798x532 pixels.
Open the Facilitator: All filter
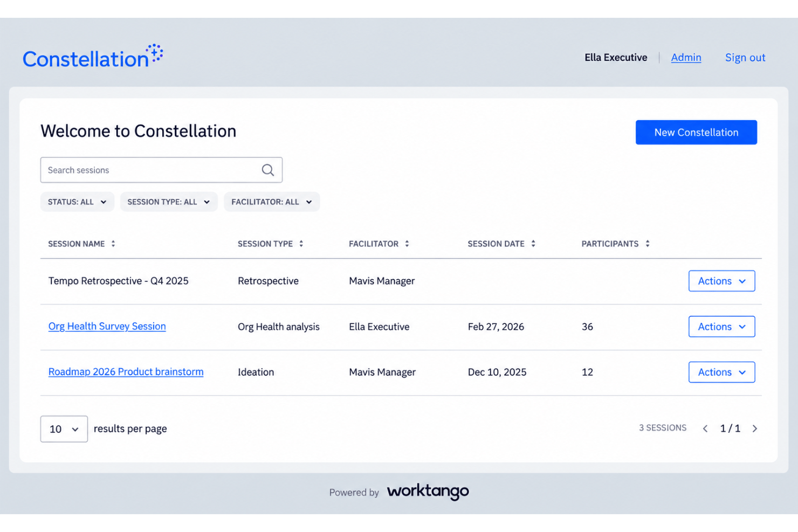[x=272, y=202]
